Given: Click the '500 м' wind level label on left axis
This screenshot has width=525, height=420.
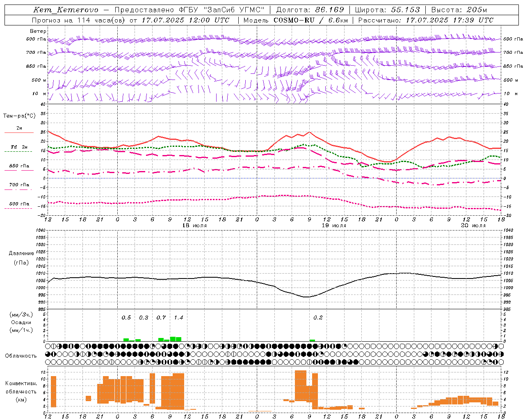Looking at the screenshot, I should (x=39, y=80).
